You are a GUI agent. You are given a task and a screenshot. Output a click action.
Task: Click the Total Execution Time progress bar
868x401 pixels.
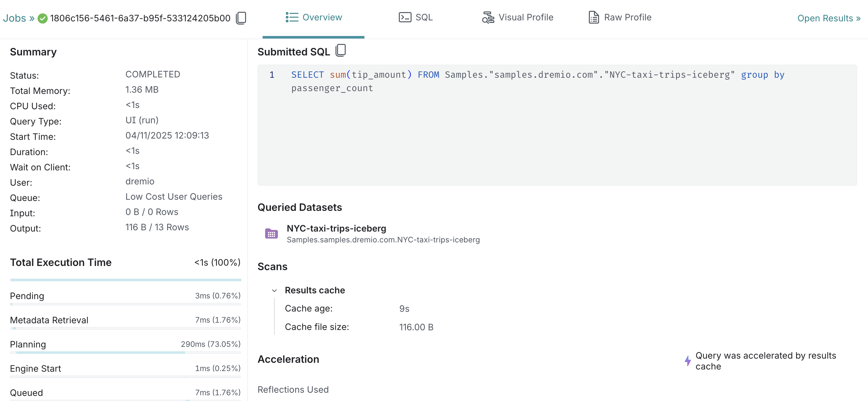tap(125, 280)
